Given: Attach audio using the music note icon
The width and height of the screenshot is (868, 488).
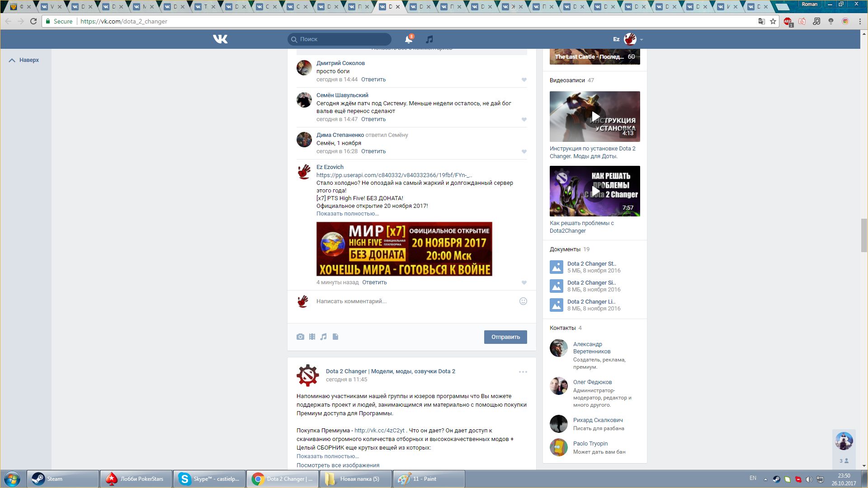Looking at the screenshot, I should 323,337.
